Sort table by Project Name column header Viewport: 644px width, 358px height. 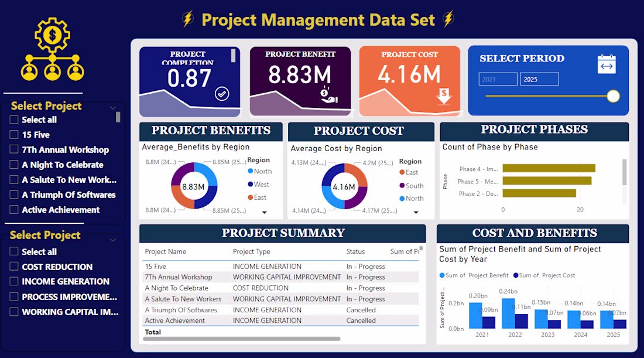[166, 251]
